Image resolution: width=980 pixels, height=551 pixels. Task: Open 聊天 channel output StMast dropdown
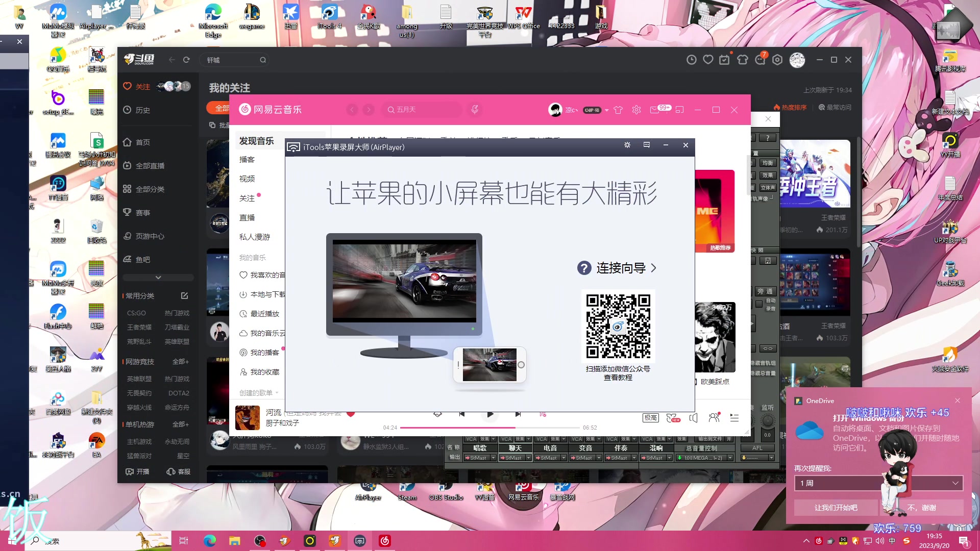click(x=515, y=458)
